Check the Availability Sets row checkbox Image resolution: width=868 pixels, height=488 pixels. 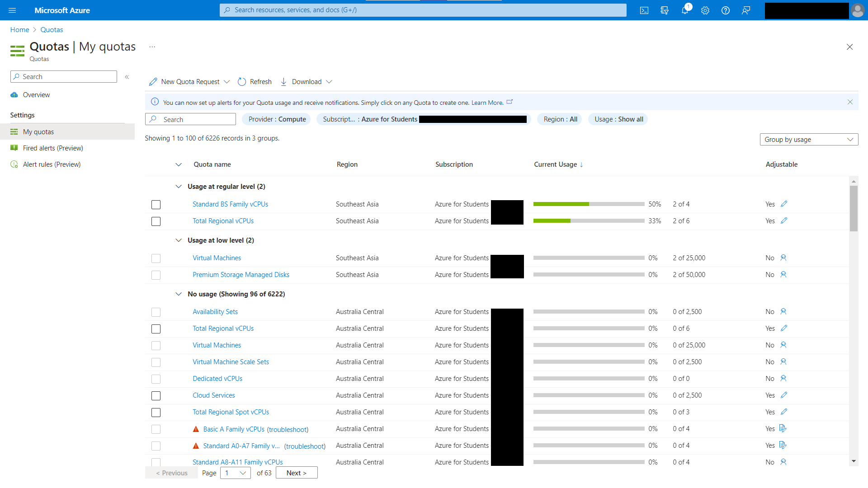coord(156,312)
